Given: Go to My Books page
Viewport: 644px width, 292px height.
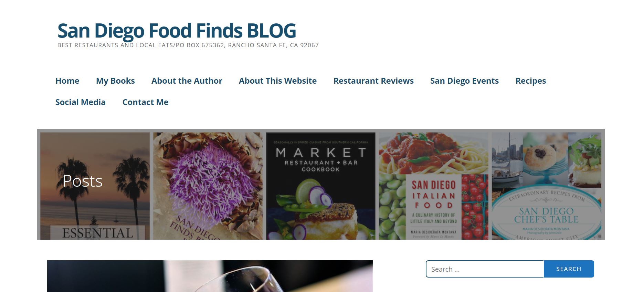Looking at the screenshot, I should pos(115,81).
